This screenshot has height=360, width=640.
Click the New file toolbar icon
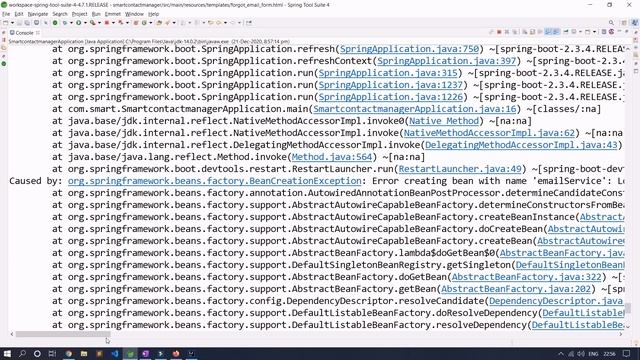[x=6, y=23]
